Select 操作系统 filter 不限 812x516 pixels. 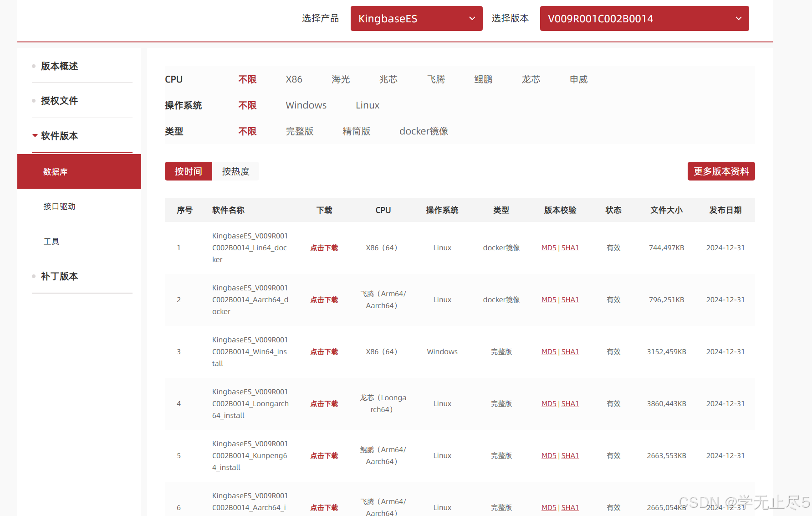(x=247, y=105)
